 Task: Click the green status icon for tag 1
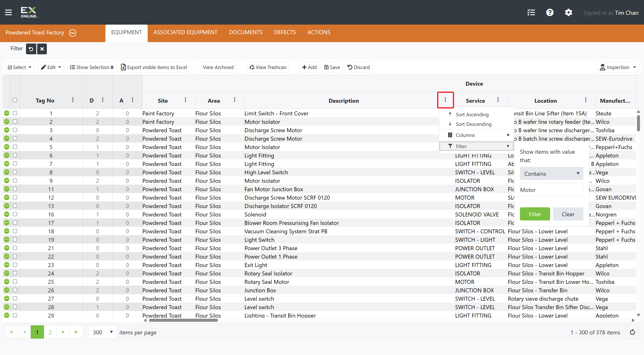tap(7, 113)
